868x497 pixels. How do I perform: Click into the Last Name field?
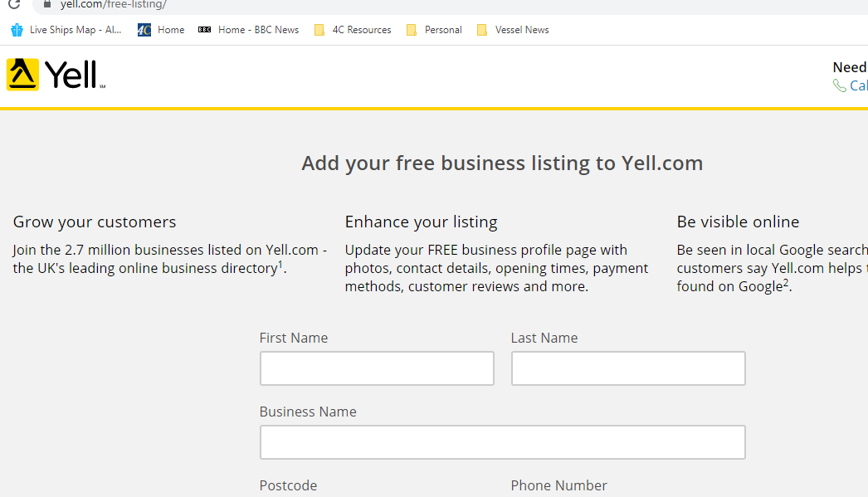pyautogui.click(x=628, y=368)
